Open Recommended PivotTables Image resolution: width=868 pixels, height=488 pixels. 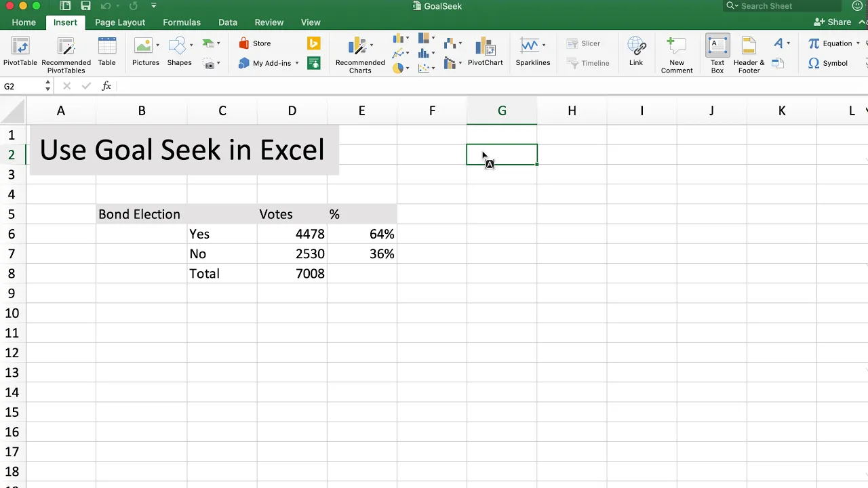point(66,54)
